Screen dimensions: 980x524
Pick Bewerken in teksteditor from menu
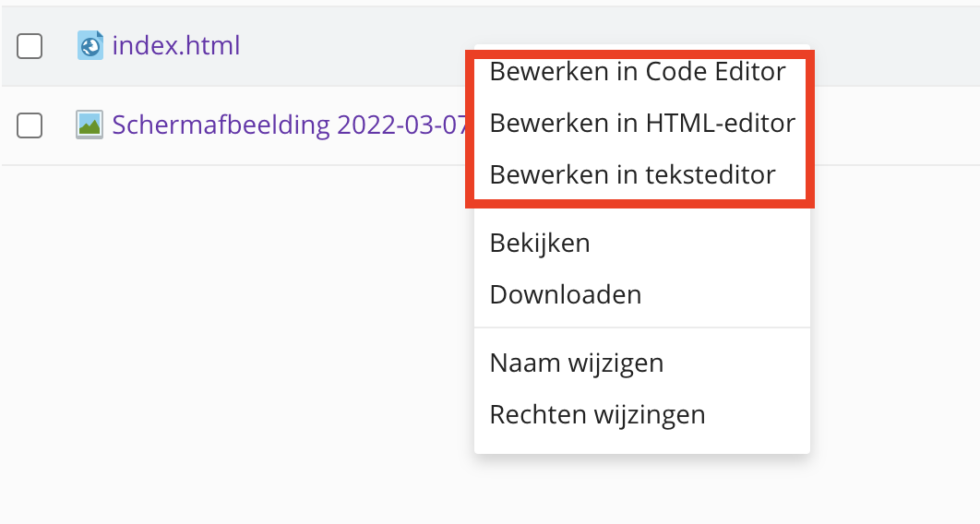(x=632, y=174)
